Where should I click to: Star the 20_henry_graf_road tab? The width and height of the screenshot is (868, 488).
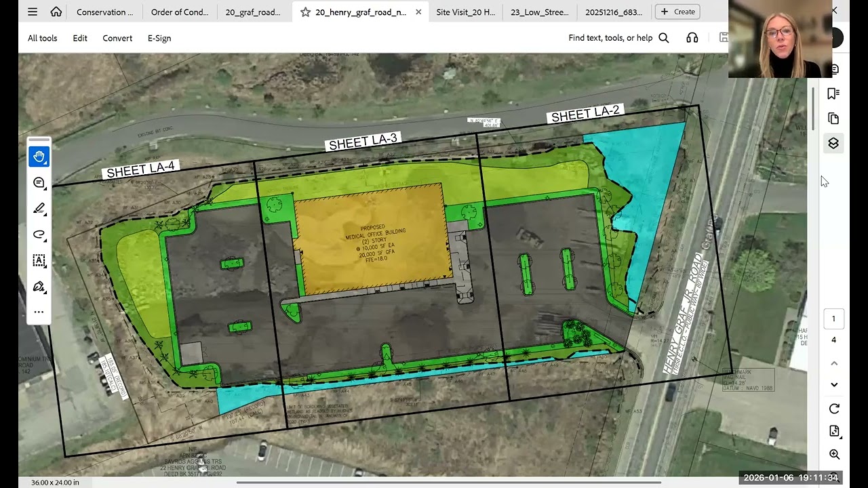click(305, 12)
